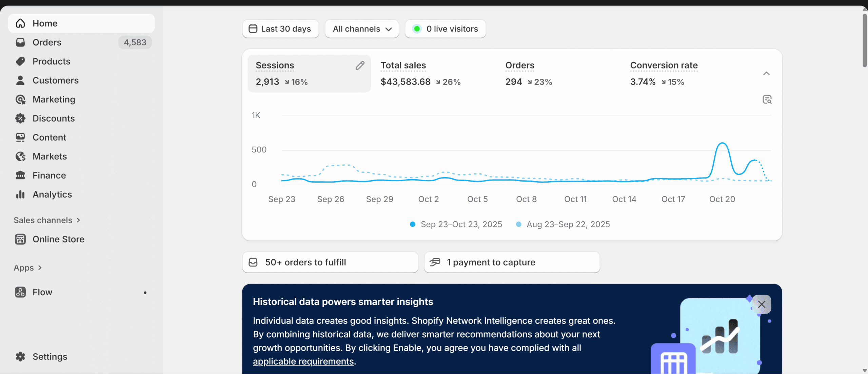Viewport: 868px width, 374px height.
Task: Dismiss the Historical data insights banner
Action: pyautogui.click(x=762, y=304)
